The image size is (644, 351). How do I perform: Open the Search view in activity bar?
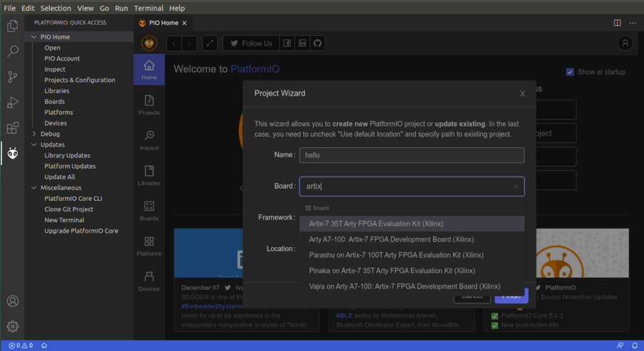point(13,52)
